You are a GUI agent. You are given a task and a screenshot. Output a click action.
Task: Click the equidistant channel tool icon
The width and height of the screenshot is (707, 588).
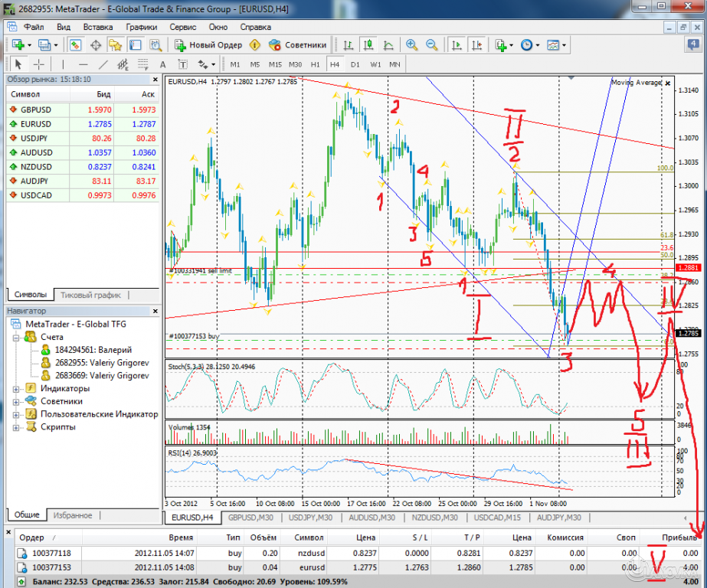coord(123,64)
